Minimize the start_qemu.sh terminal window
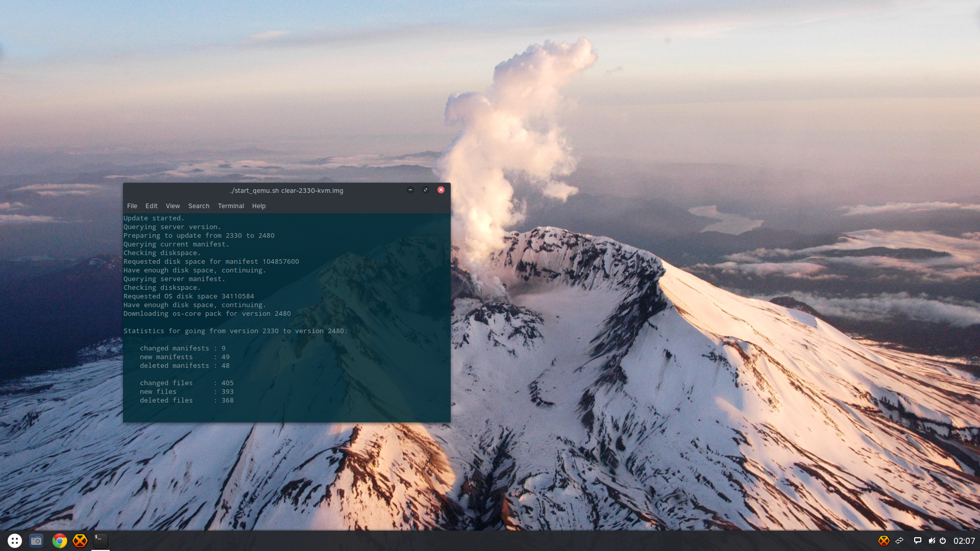Screen dimensions: 980x551 [x=410, y=190]
